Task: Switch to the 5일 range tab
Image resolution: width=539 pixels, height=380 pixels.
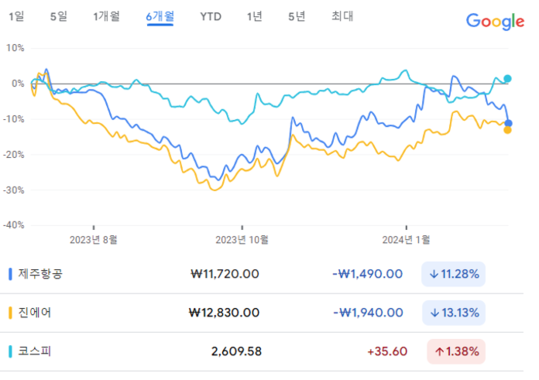Action: [58, 17]
